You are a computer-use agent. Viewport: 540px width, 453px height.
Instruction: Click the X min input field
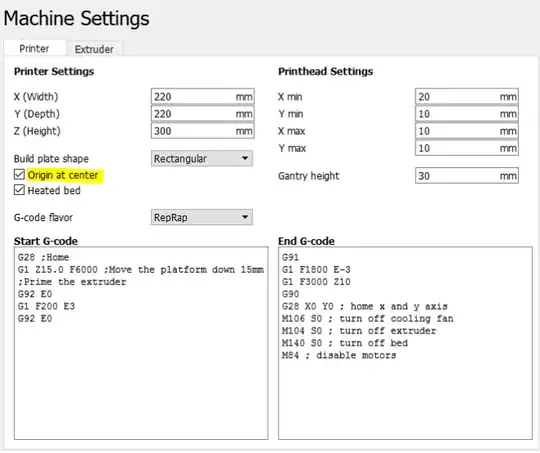click(x=467, y=96)
